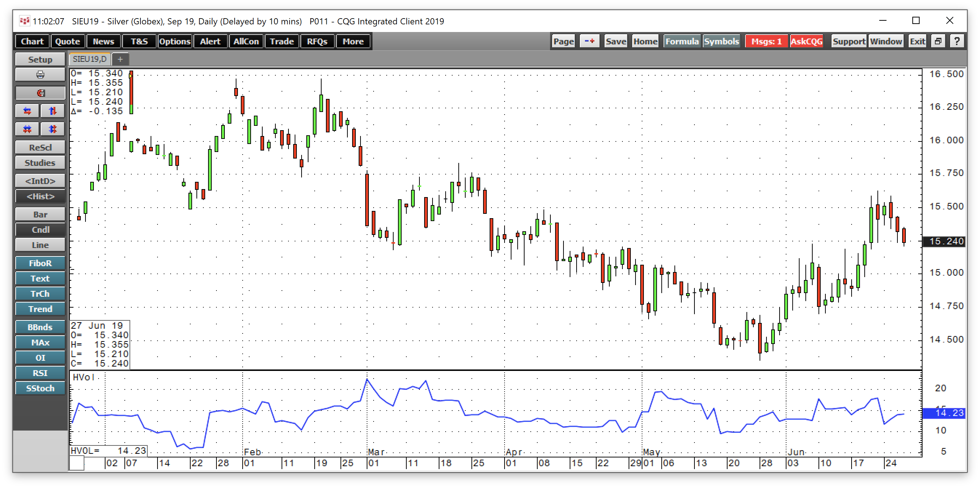Open the More menu dropdown

pos(352,41)
